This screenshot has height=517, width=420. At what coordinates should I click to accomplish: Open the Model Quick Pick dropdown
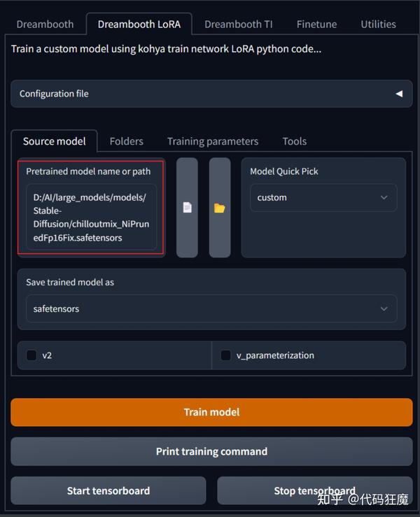tap(323, 198)
